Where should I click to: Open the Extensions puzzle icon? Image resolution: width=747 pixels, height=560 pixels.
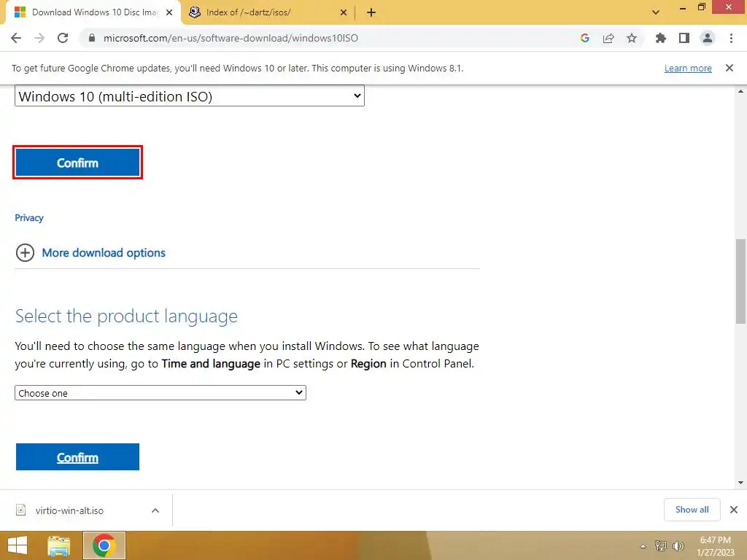click(x=661, y=38)
